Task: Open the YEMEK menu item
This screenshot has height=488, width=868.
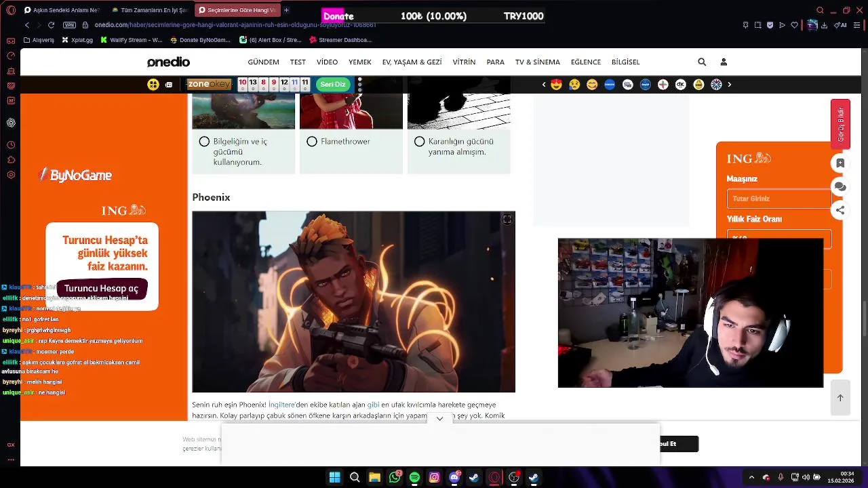Action: point(360,62)
